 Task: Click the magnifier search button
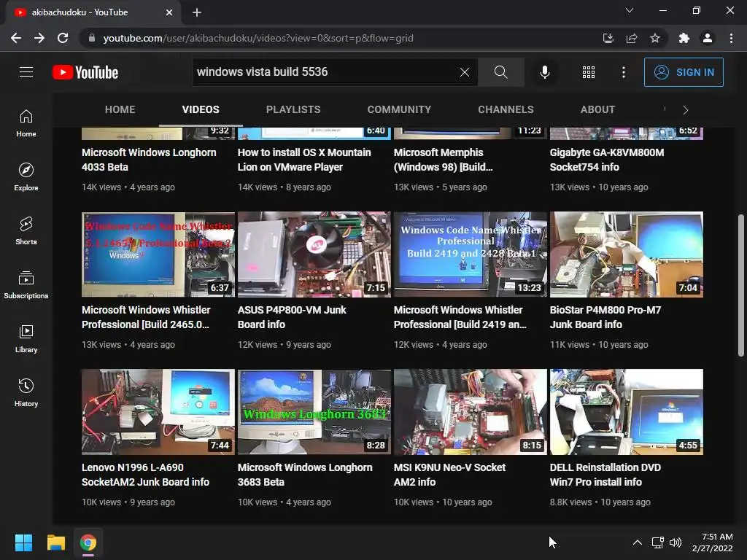500,72
